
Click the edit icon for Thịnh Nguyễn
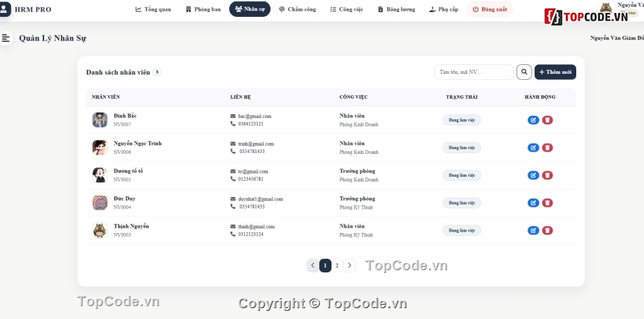533,230
